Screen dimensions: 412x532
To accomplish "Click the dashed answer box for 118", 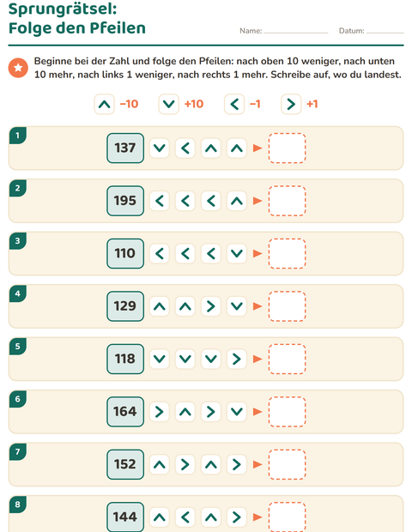I will click(287, 359).
